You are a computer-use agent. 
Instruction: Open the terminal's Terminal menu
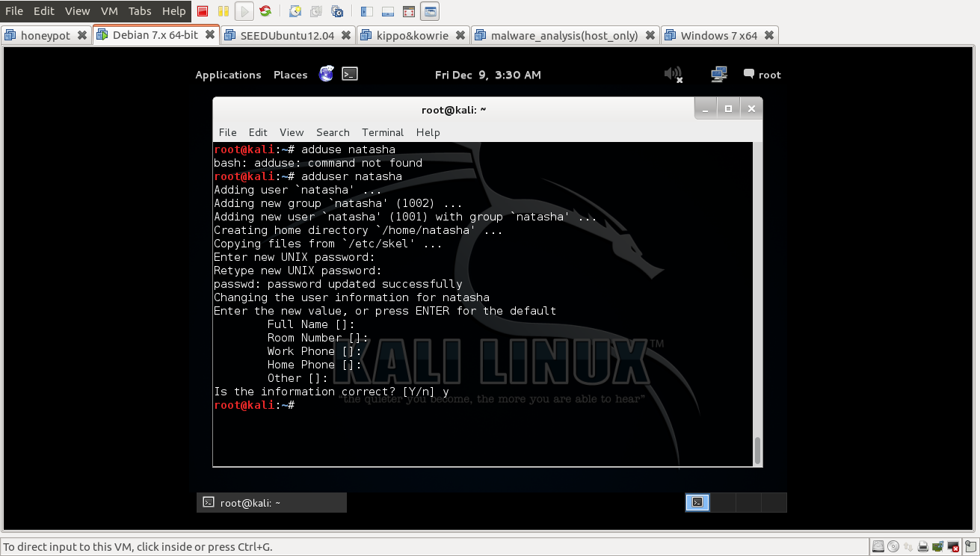[x=383, y=132]
